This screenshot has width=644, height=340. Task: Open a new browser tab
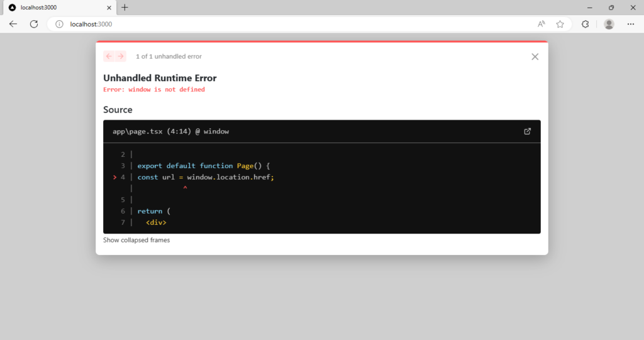[125, 8]
